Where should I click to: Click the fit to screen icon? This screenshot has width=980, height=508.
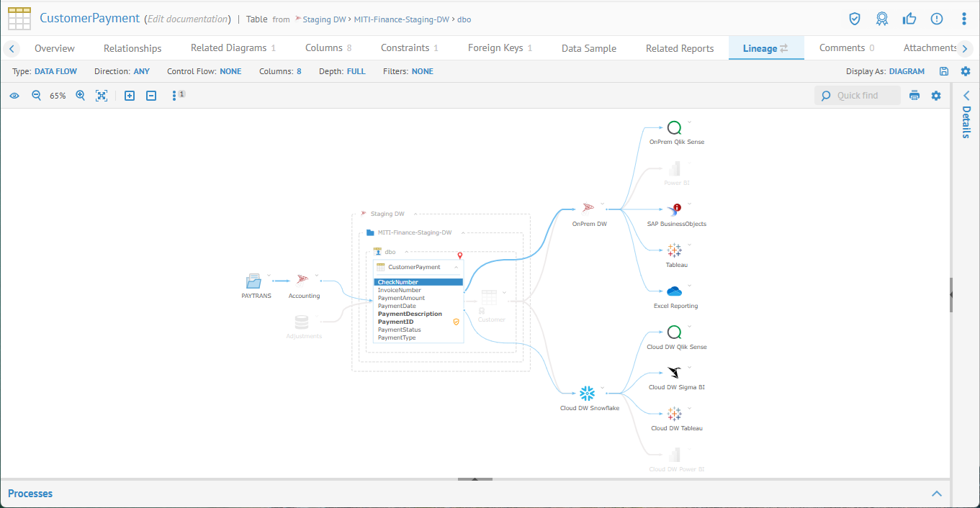(102, 96)
